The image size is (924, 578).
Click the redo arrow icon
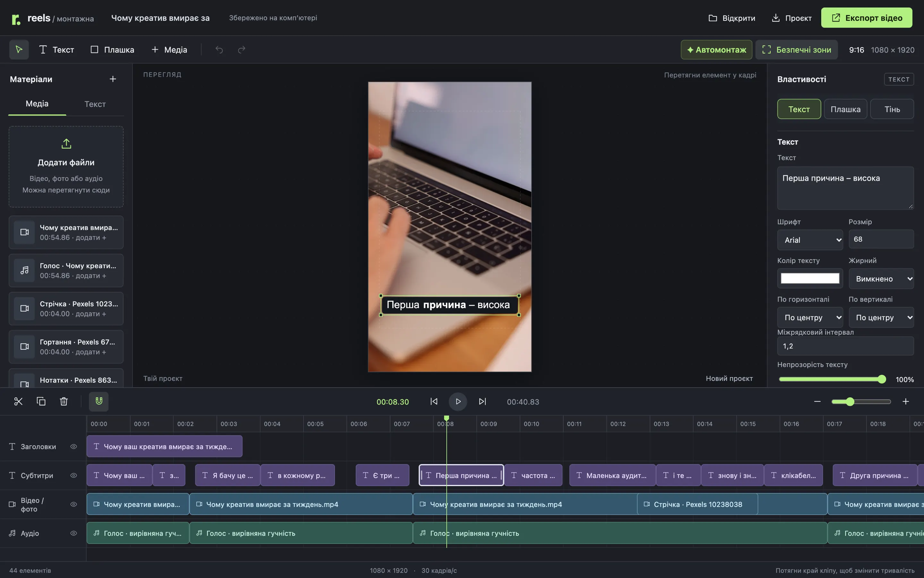(x=241, y=50)
